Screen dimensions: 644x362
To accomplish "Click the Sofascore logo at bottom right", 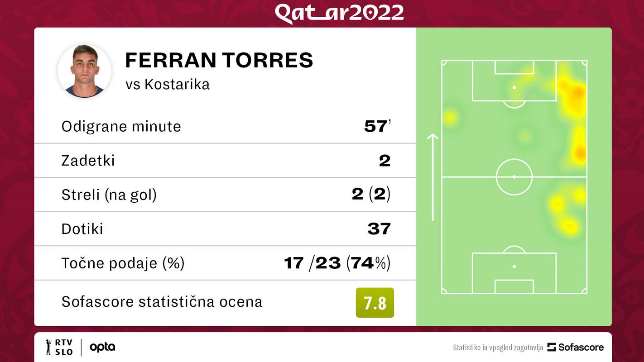I will pos(576,347).
